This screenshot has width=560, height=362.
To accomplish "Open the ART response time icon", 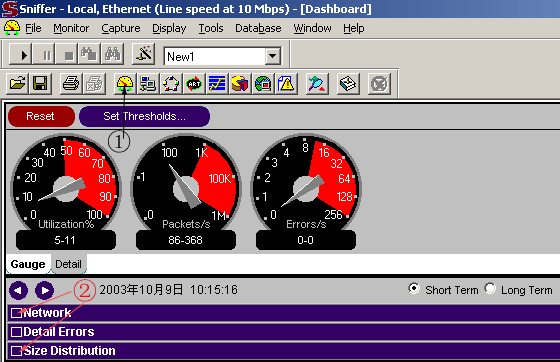I will [x=194, y=84].
